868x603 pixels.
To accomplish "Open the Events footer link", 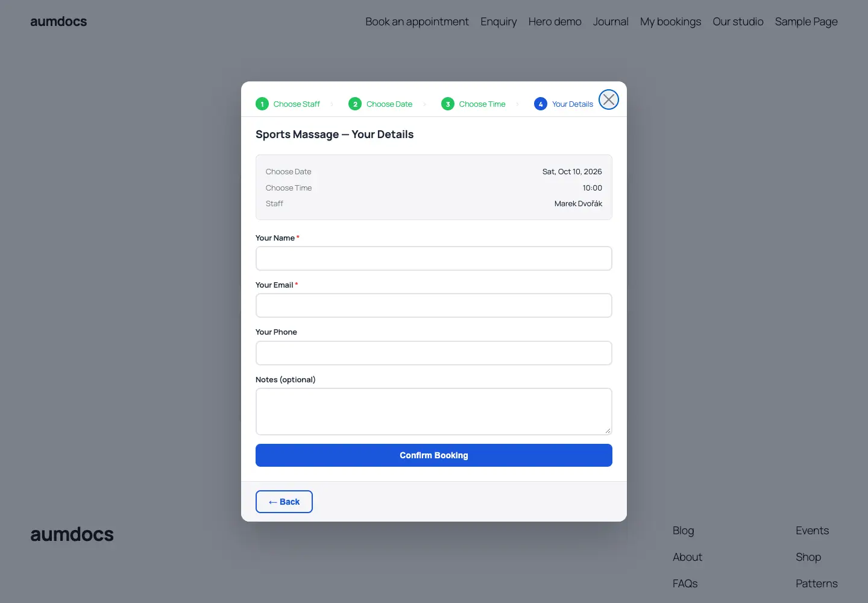I will 813,531.
